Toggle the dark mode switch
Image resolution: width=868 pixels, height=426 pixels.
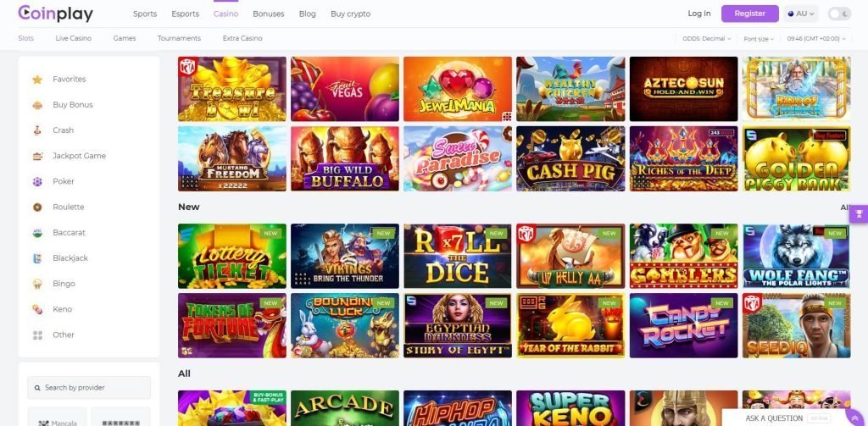click(x=839, y=14)
